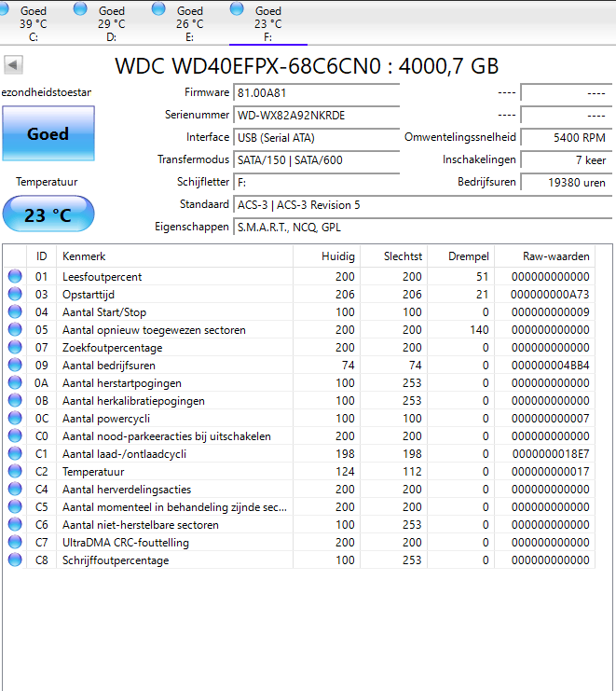Click the ID column header
Viewport: 616px width, 691px height.
[41, 256]
